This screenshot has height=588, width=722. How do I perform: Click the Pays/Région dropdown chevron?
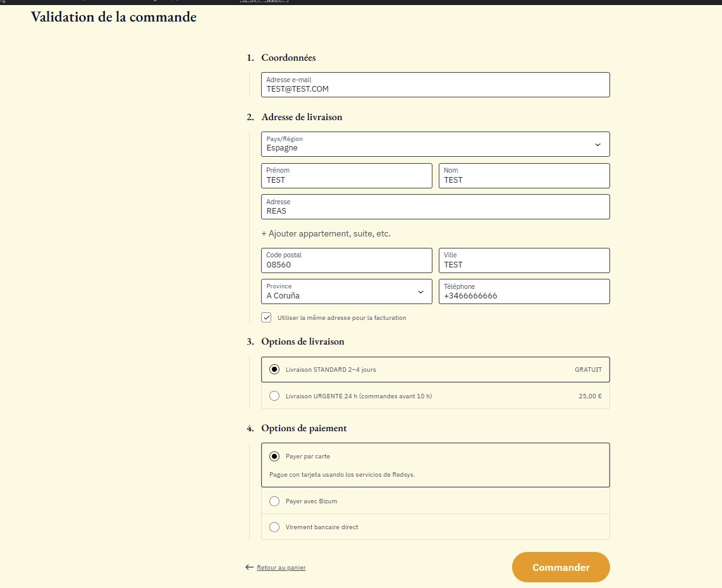(x=597, y=145)
